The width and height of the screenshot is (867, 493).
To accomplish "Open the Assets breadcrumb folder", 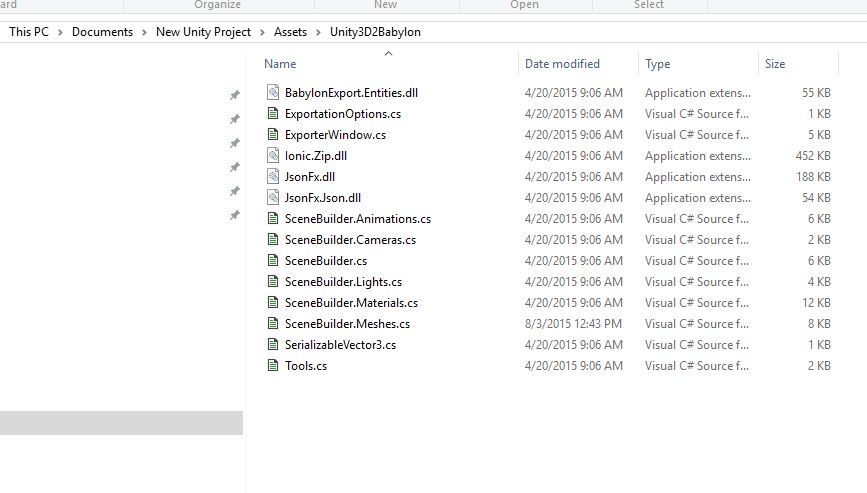I will click(290, 32).
